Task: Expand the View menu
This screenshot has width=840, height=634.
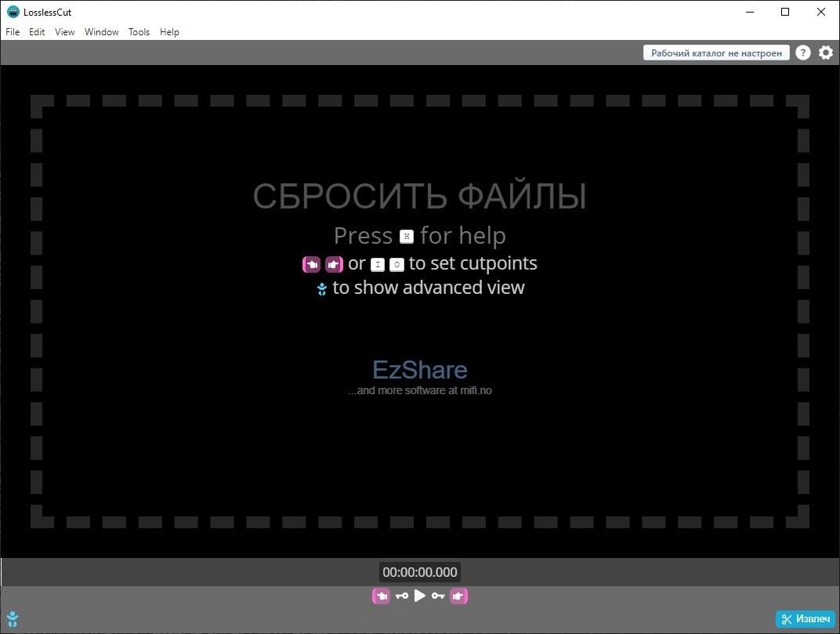Action: click(65, 32)
